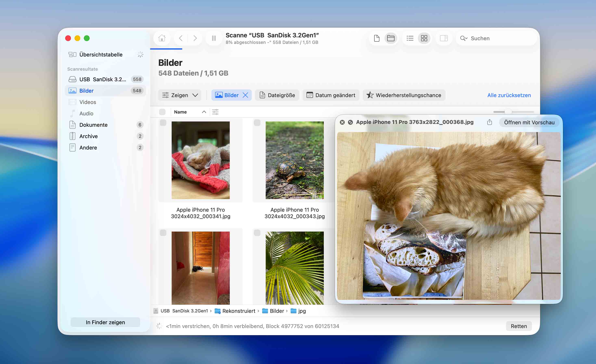Viewport: 596px width, 364px height.
Task: Open the Zeigen dropdown
Action: click(x=180, y=95)
